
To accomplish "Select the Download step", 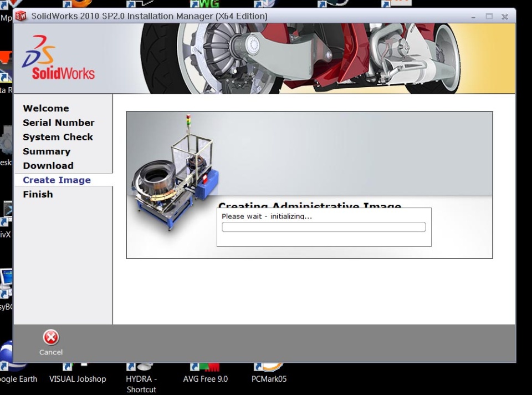I will [x=48, y=165].
